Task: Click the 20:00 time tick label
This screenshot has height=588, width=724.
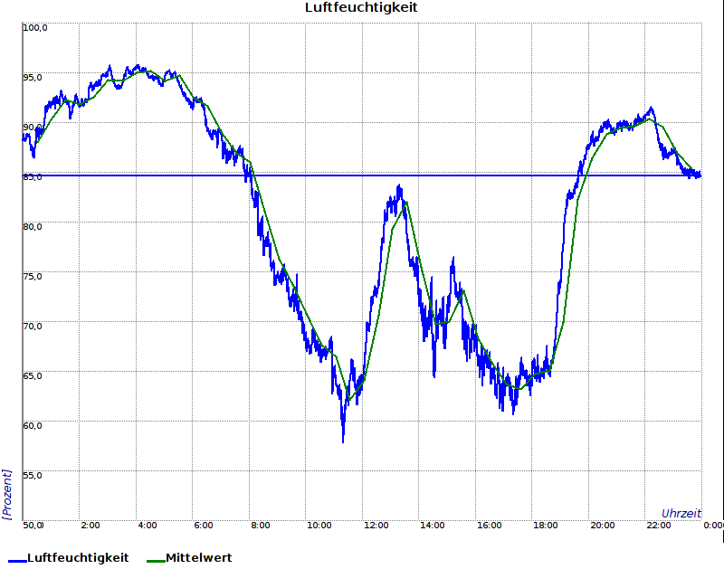Action: pos(603,526)
